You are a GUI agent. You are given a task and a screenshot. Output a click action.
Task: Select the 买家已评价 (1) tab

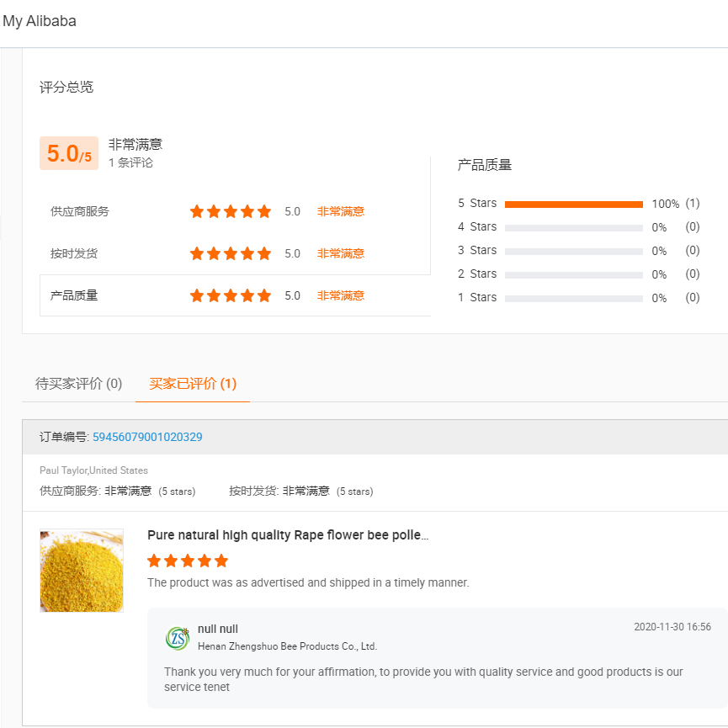pyautogui.click(x=193, y=384)
